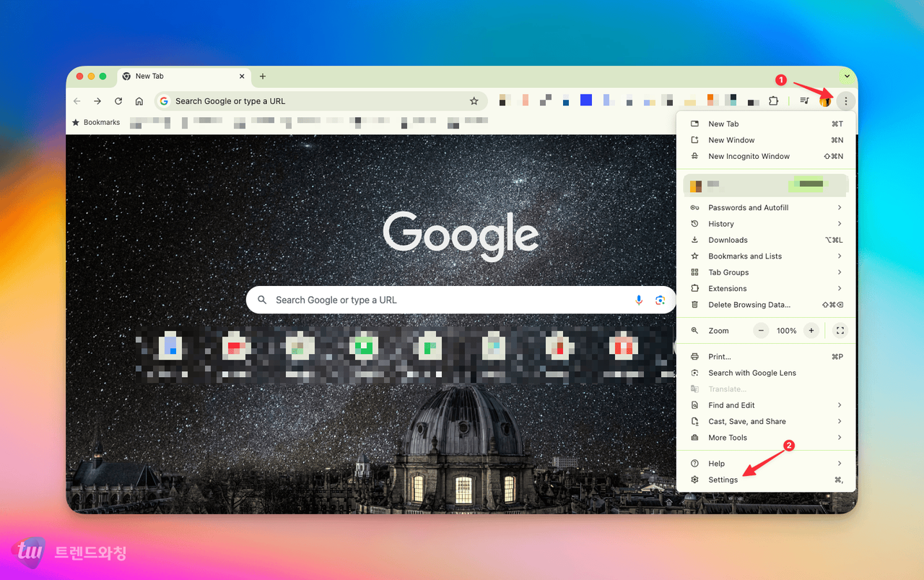Choose Downloads in the menu
The width and height of the screenshot is (924, 580).
coord(767,240)
